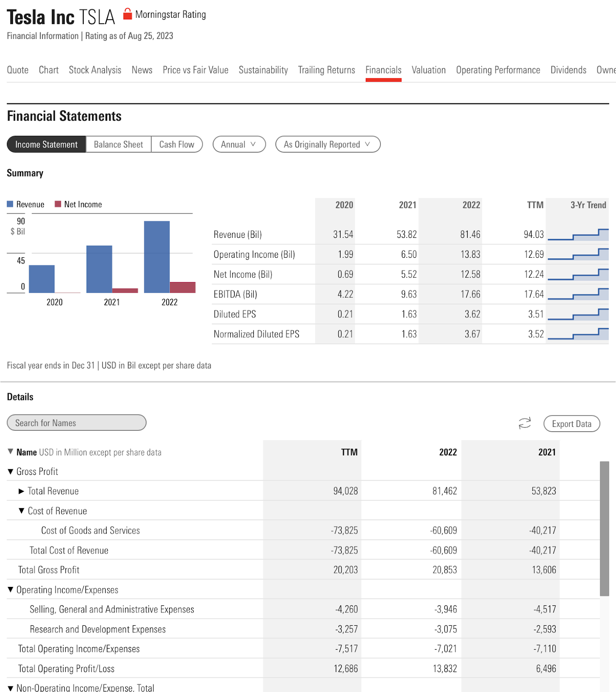Open the Stock Analysis tab
This screenshot has width=616, height=692.
coord(95,70)
